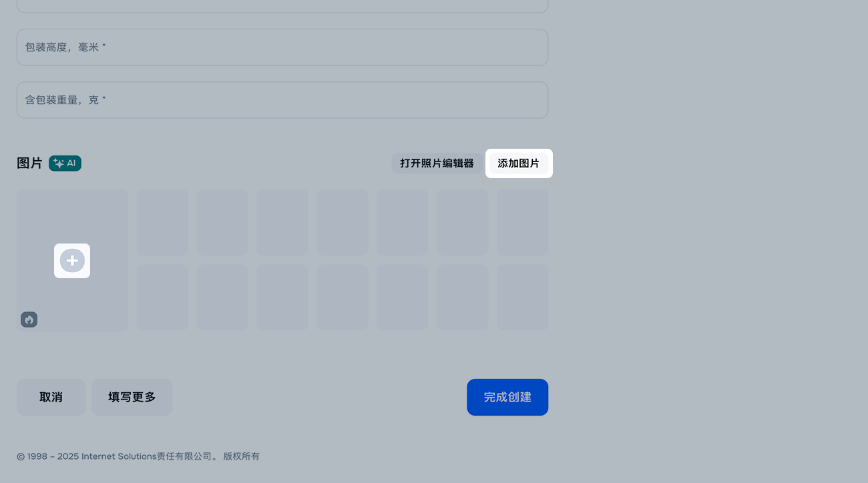Image resolution: width=868 pixels, height=483 pixels.
Task: Select the first placeholder in the bottom row
Action: pos(162,297)
